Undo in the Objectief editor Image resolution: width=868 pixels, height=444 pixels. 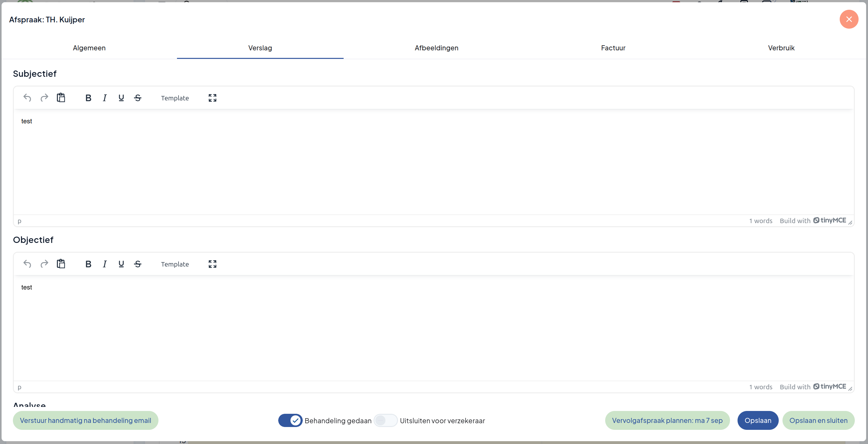click(27, 264)
